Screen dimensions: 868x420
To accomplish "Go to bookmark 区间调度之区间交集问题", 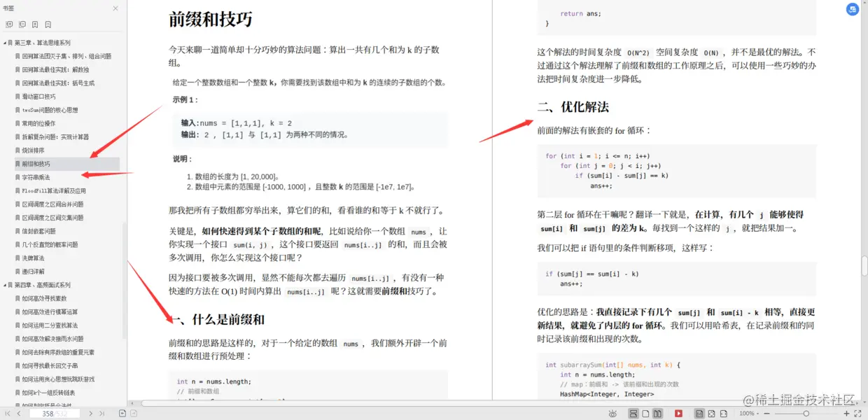I will coord(52,218).
